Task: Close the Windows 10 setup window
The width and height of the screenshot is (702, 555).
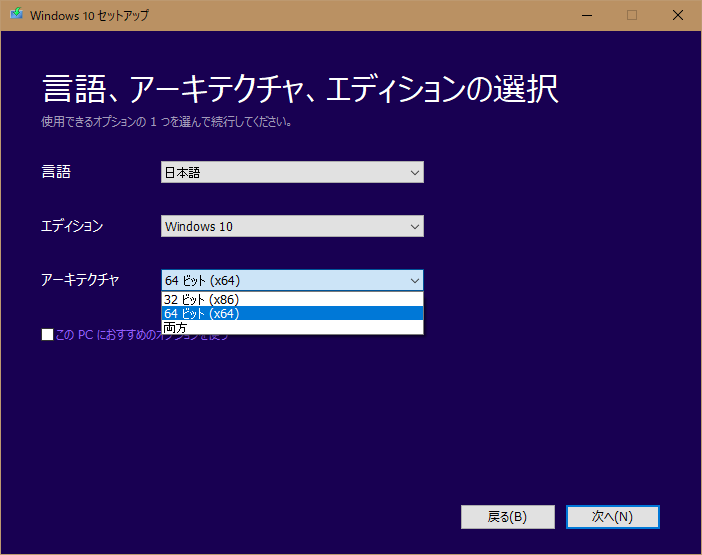Action: pos(676,15)
